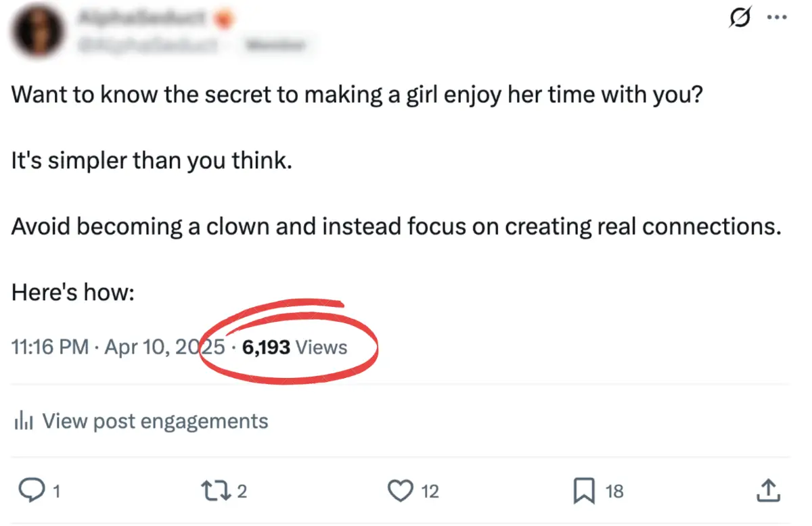The height and width of the screenshot is (526, 812).
Task: Click the blurred author display name
Action: click(x=143, y=19)
